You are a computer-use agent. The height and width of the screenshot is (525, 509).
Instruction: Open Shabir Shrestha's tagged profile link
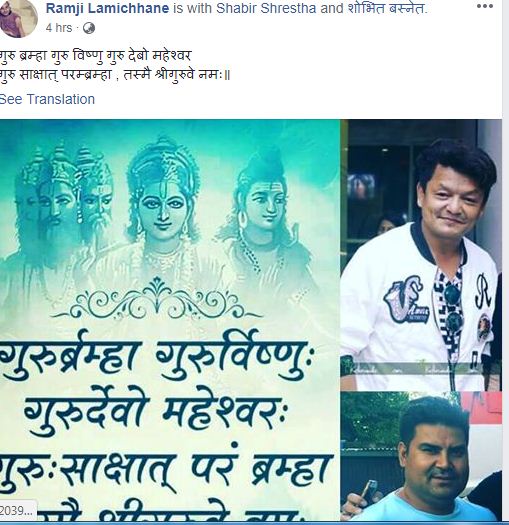coord(266,8)
